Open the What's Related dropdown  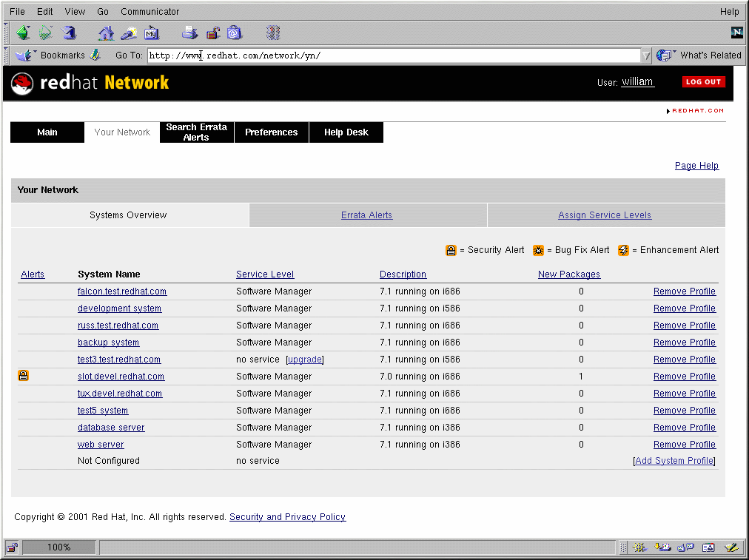tap(699, 55)
